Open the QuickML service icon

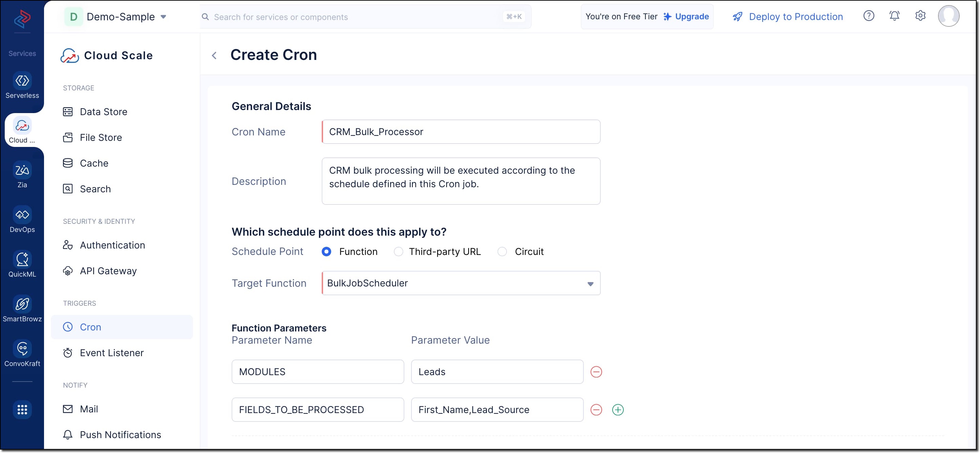[x=22, y=260]
